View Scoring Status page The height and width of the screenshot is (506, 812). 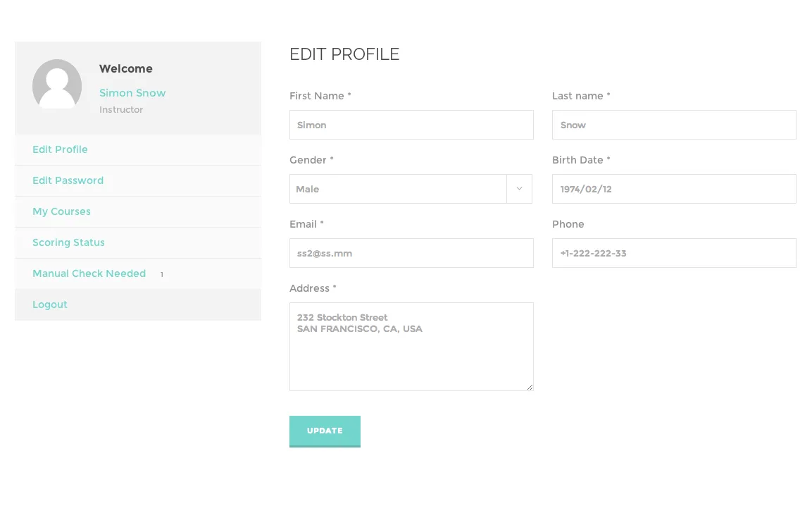[x=68, y=242]
